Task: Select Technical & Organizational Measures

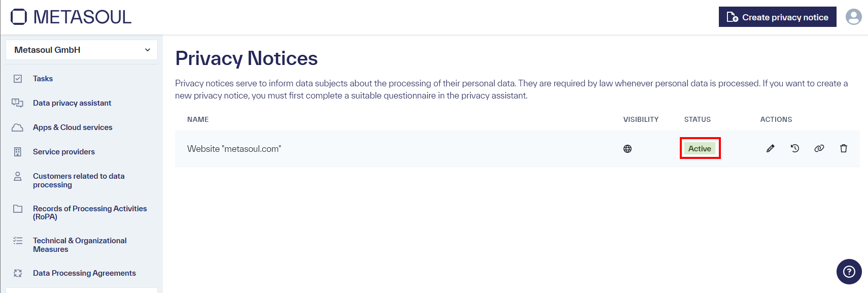Action: point(80,245)
